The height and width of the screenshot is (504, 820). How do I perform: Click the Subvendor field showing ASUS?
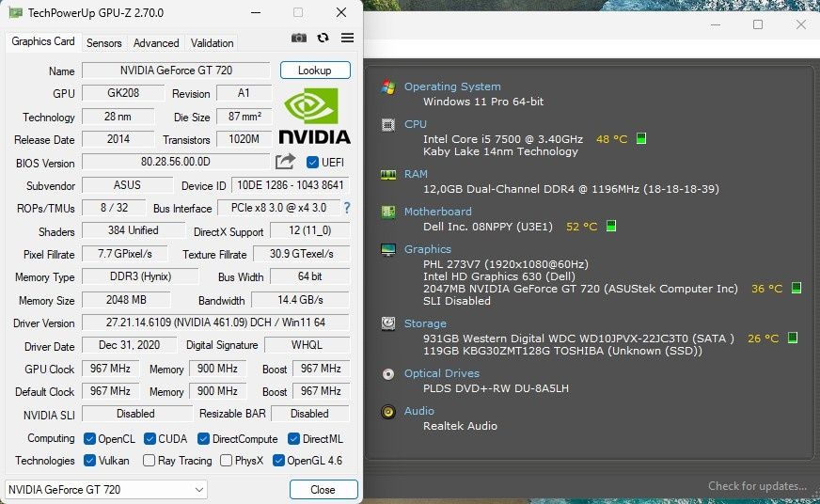tap(128, 185)
